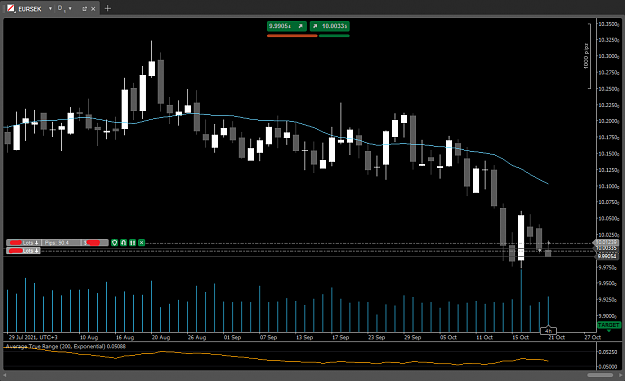The image size is (625, 381).
Task: Click the Average True Range indicator label
Action: coord(66,346)
